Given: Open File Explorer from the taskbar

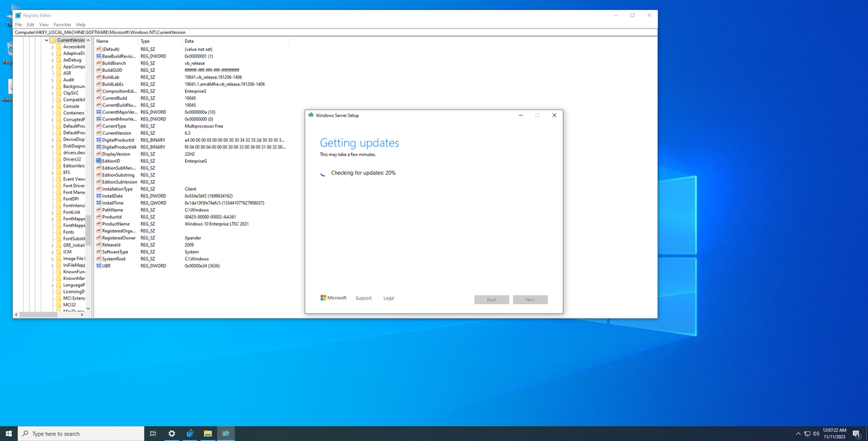Looking at the screenshot, I should point(208,434).
